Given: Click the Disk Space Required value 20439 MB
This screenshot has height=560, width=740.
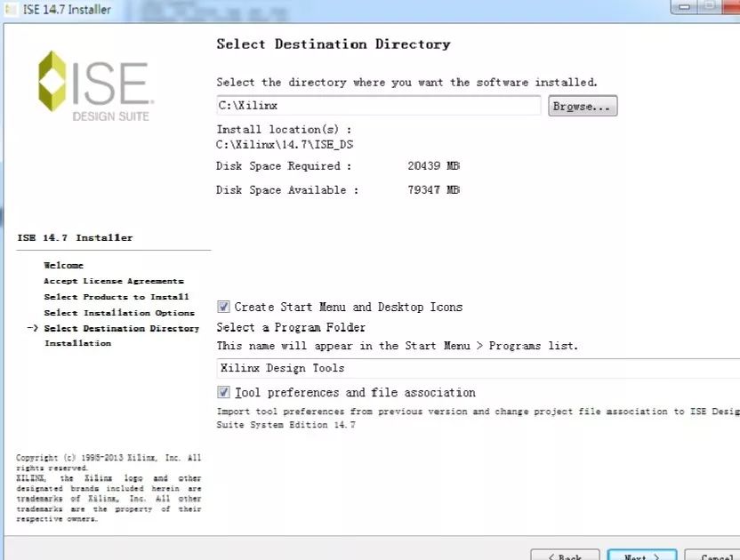Looking at the screenshot, I should coord(434,166).
